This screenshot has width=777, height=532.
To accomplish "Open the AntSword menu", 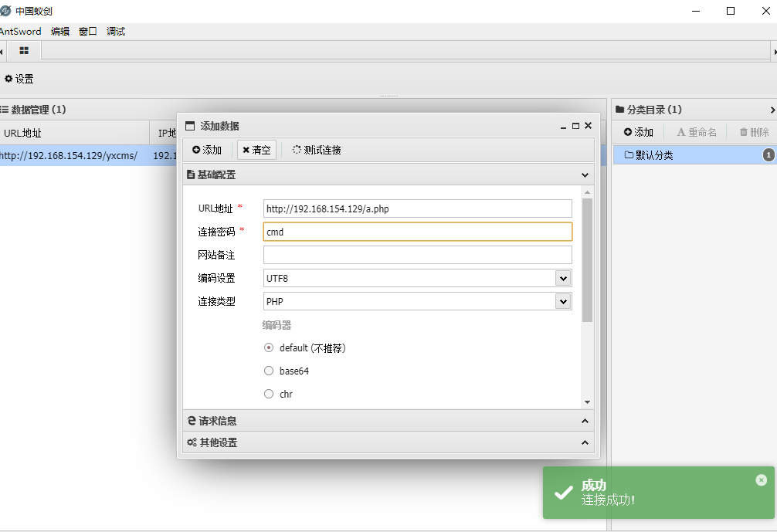I will pos(20,31).
